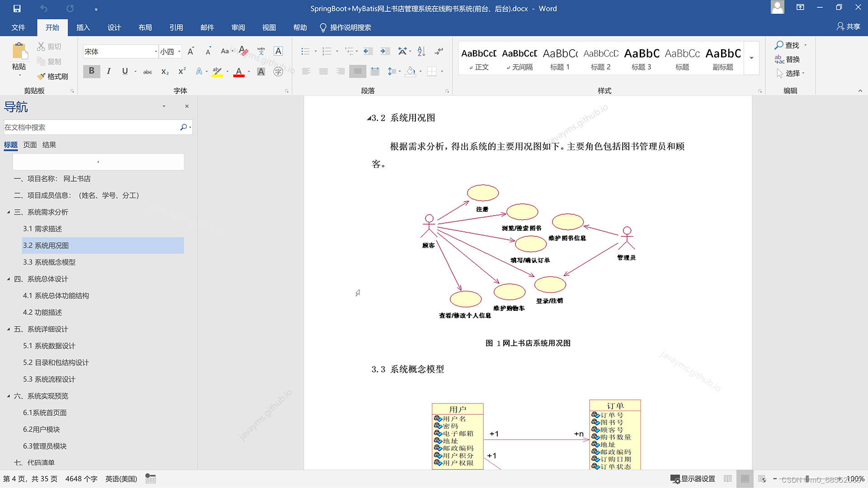
Task: Click the decrease indent icon
Action: (368, 51)
